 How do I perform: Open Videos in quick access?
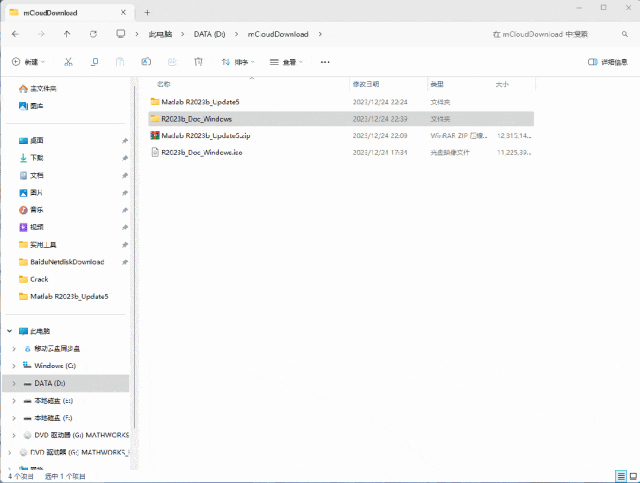31,227
